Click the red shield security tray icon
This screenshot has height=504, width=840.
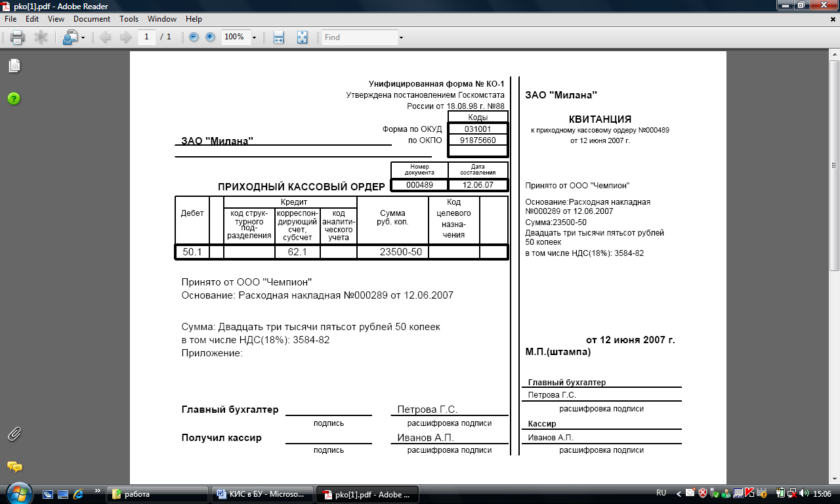pyautogui.click(x=702, y=493)
